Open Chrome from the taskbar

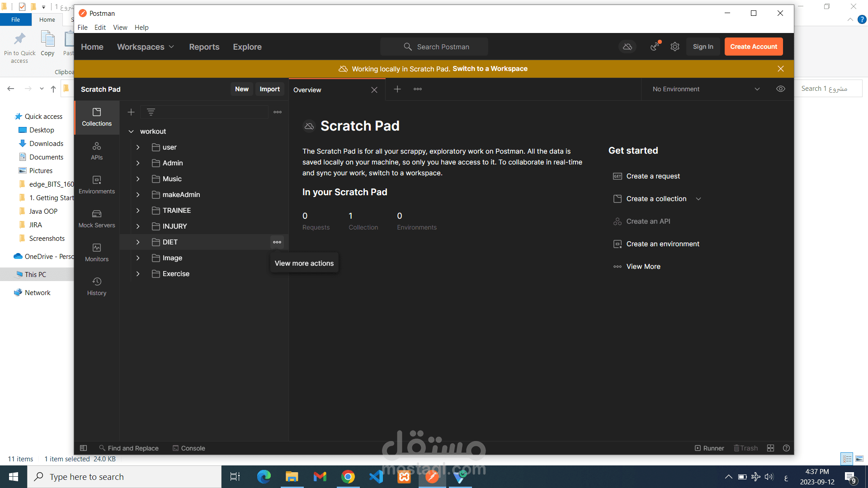pyautogui.click(x=348, y=477)
